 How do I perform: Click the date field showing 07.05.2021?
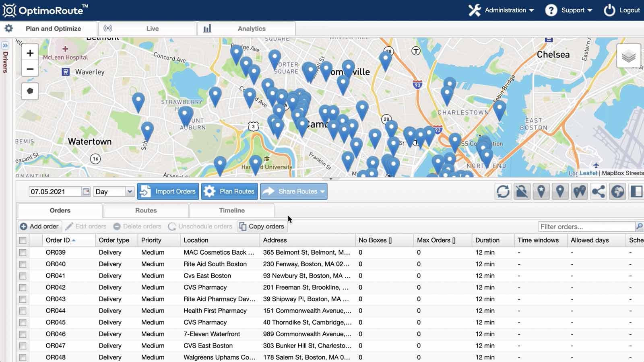56,191
